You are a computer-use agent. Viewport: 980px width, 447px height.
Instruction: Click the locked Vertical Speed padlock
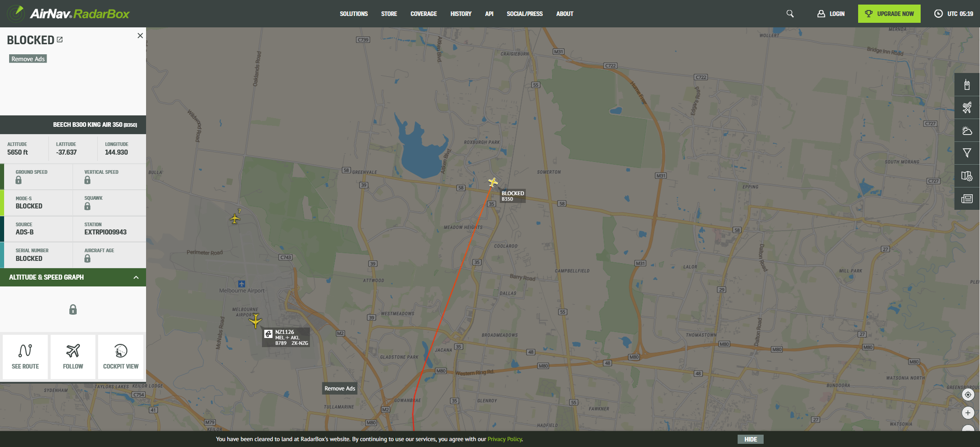[87, 180]
